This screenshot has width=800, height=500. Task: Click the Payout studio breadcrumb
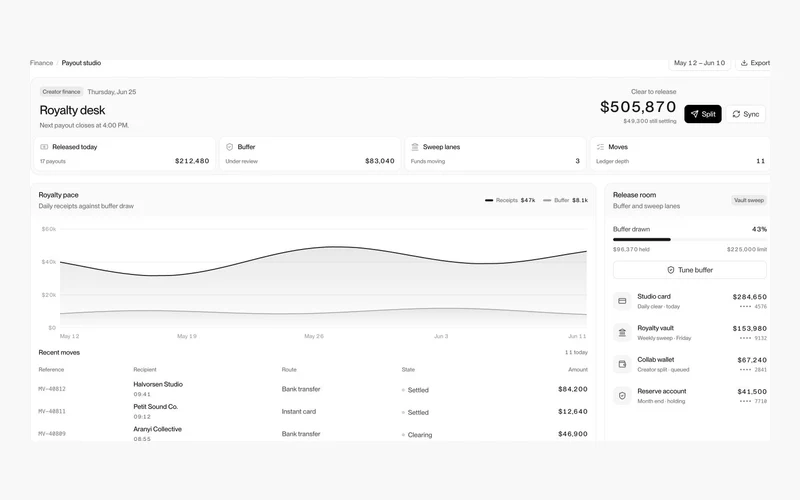point(81,63)
